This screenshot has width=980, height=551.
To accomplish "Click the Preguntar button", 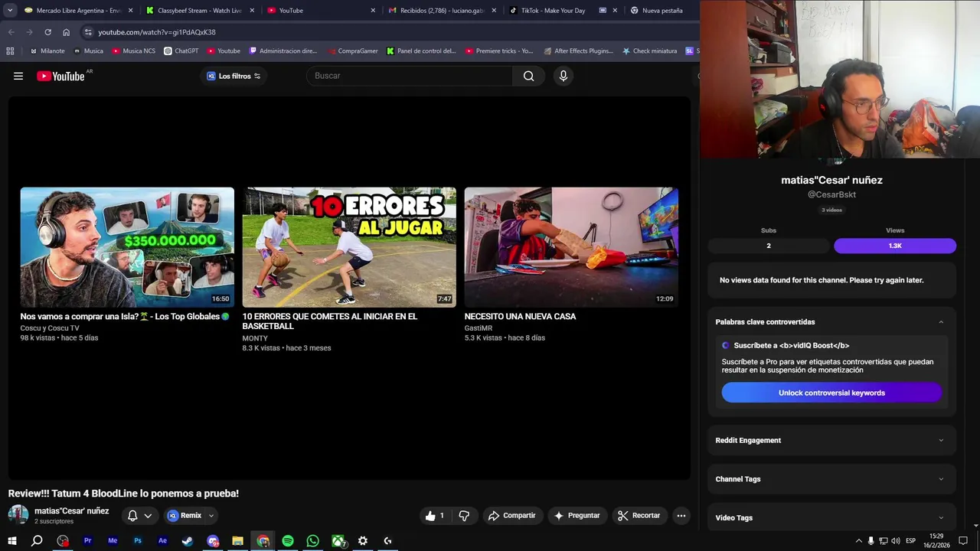I will point(577,516).
